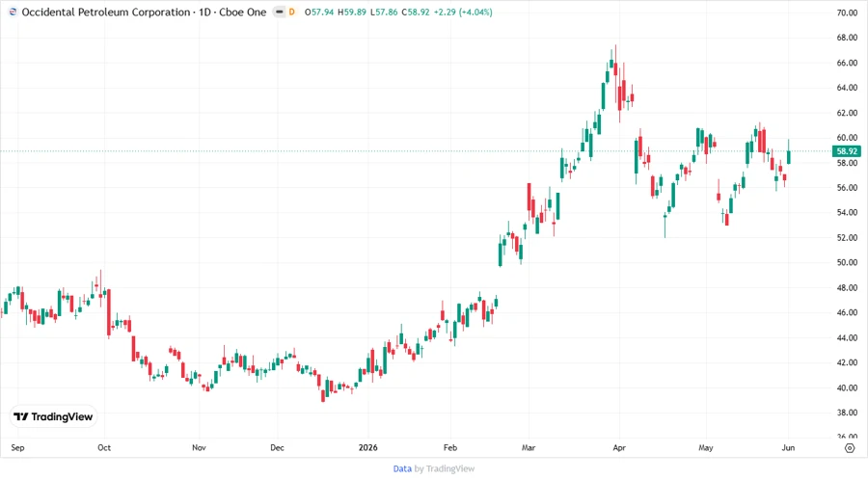The image size is (868, 480).
Task: Click the May label on time axis
Action: coord(706,447)
